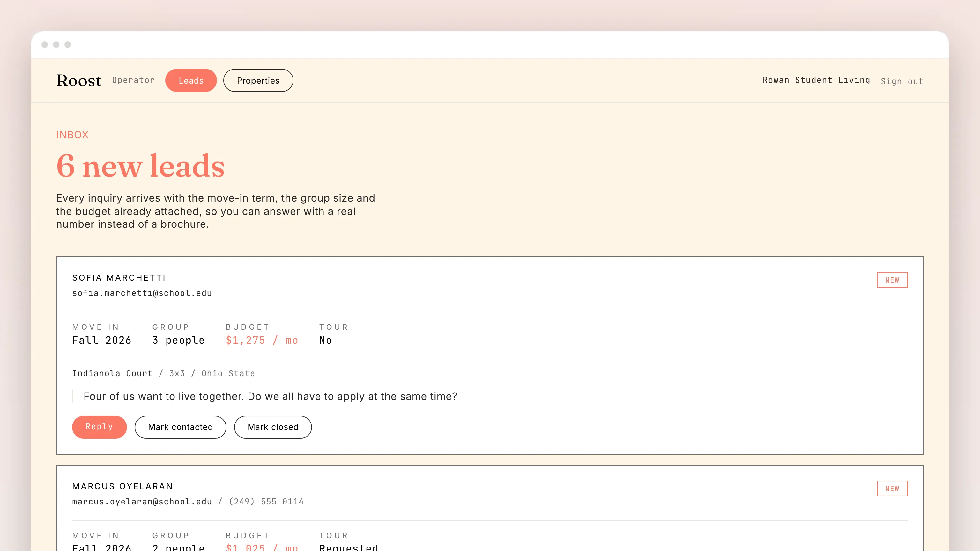Click the NEW badge on Marcus Oyelaran's card
The width and height of the screenshot is (980, 551).
pos(892,489)
